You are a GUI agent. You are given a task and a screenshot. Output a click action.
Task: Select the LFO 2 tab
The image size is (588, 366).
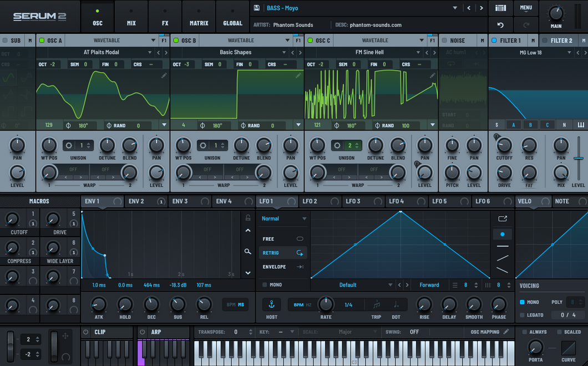tap(310, 201)
